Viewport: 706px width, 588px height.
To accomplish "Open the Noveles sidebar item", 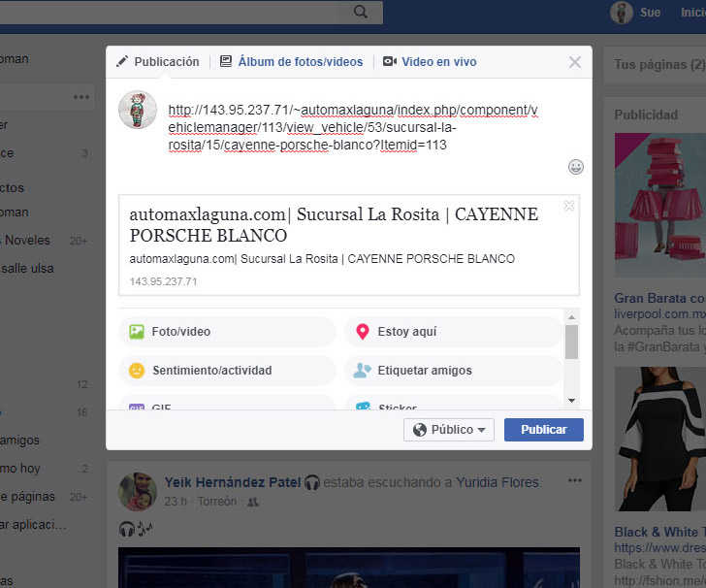I will pyautogui.click(x=27, y=241).
